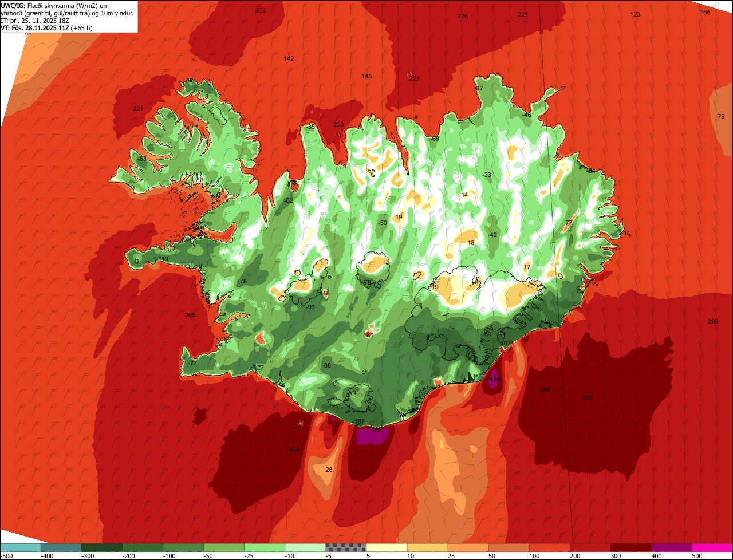The image size is (733, 560).
Task: Click the map value -46
Action: [x=527, y=115]
